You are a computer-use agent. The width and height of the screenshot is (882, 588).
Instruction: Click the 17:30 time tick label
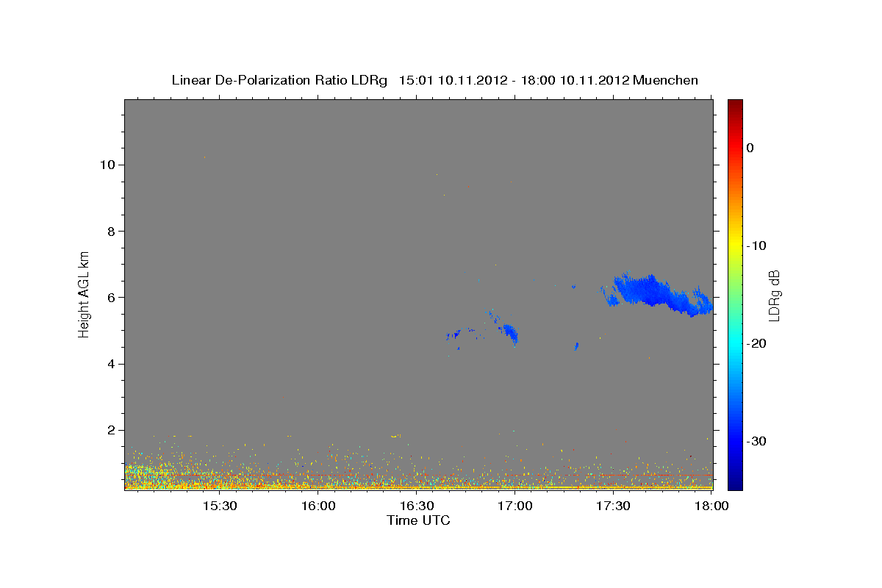click(614, 506)
